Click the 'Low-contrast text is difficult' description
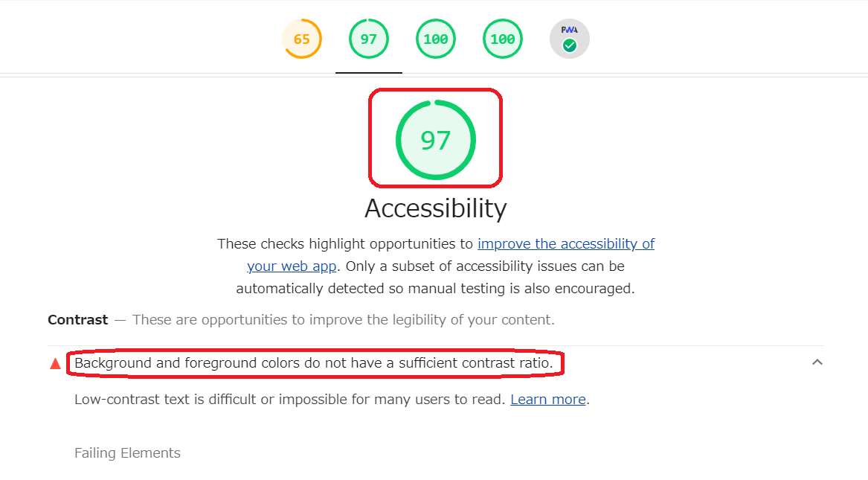The image size is (868, 480). point(290,399)
